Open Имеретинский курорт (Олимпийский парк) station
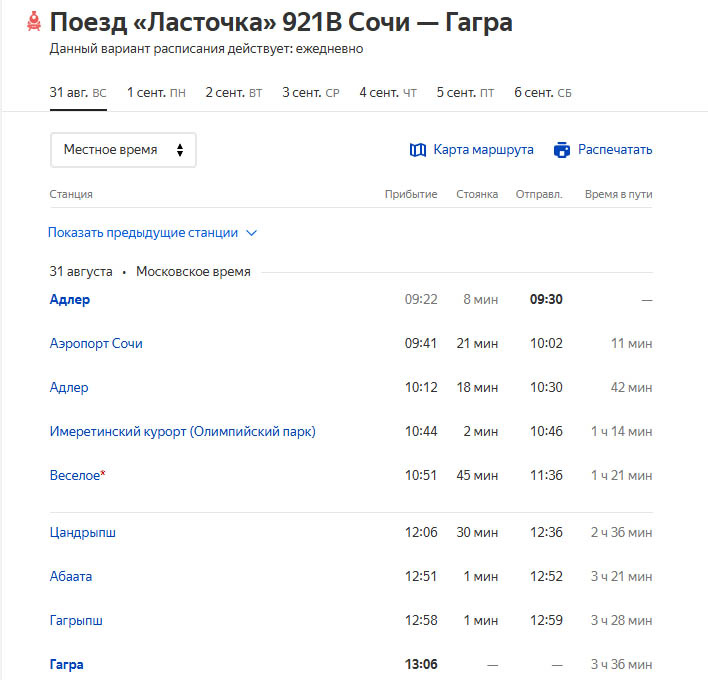The width and height of the screenshot is (708, 680). [182, 431]
